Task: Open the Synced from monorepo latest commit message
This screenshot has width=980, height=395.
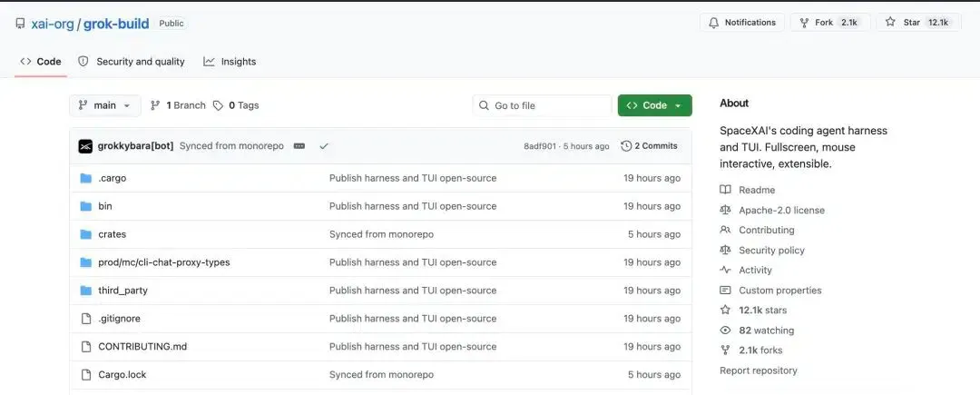Action: point(231,146)
